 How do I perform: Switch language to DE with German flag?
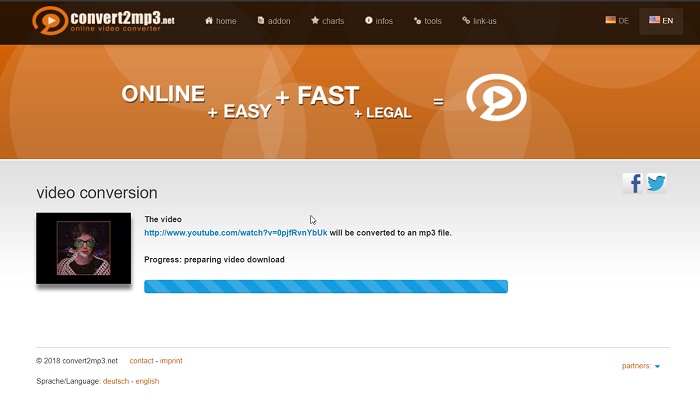[617, 21]
